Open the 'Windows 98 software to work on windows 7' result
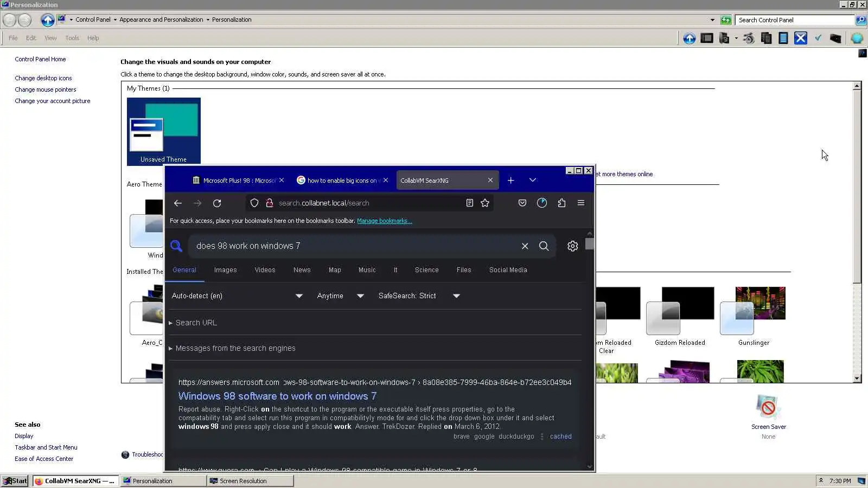 tap(277, 396)
